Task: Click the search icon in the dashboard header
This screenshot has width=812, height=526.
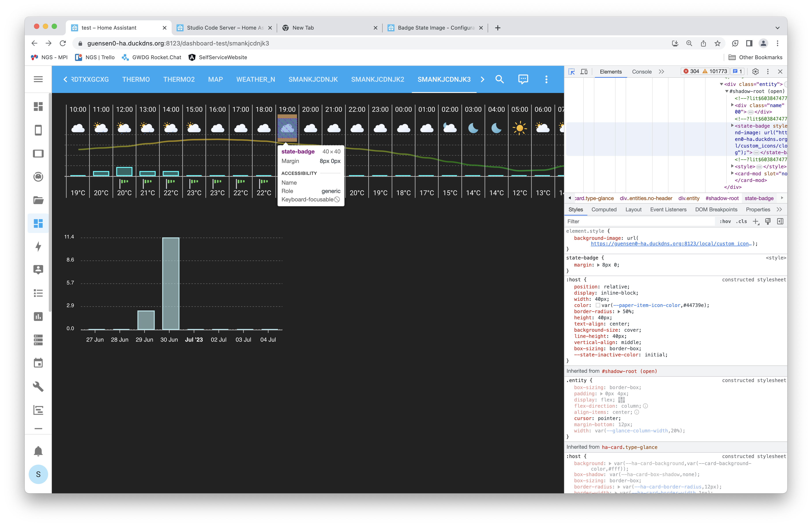Action: (500, 79)
